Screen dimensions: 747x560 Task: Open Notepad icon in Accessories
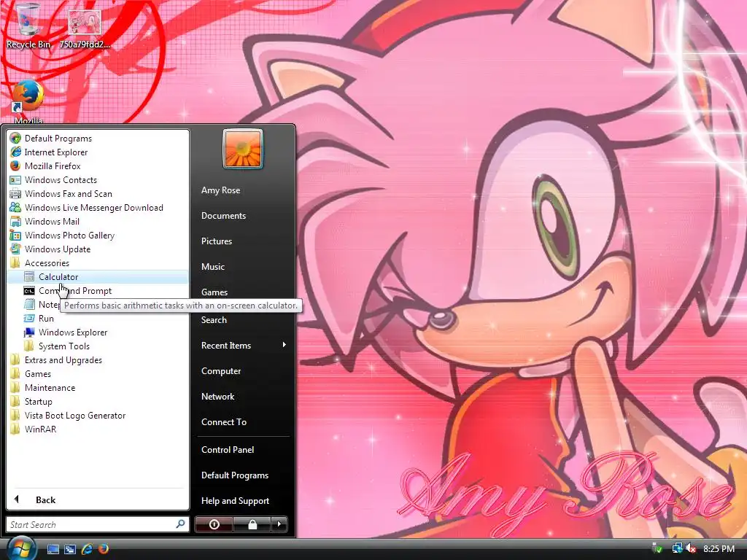[x=29, y=304]
